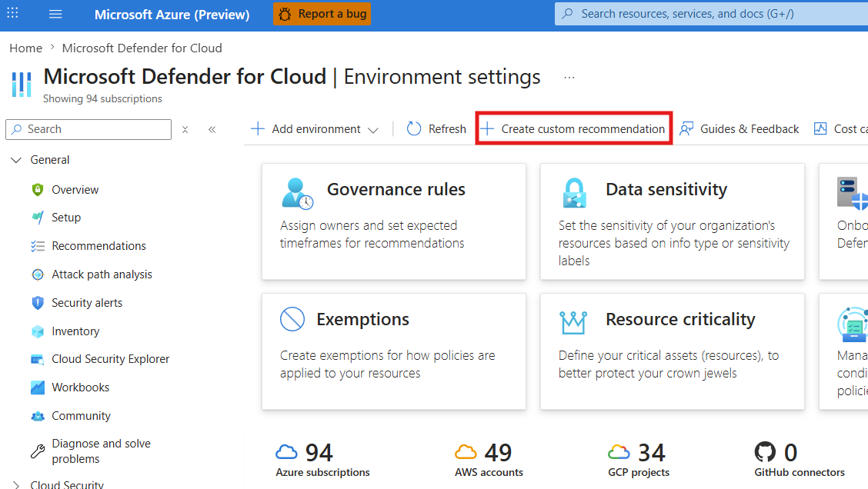
Task: Click the Defender for Cloud logo icon
Action: pos(22,84)
